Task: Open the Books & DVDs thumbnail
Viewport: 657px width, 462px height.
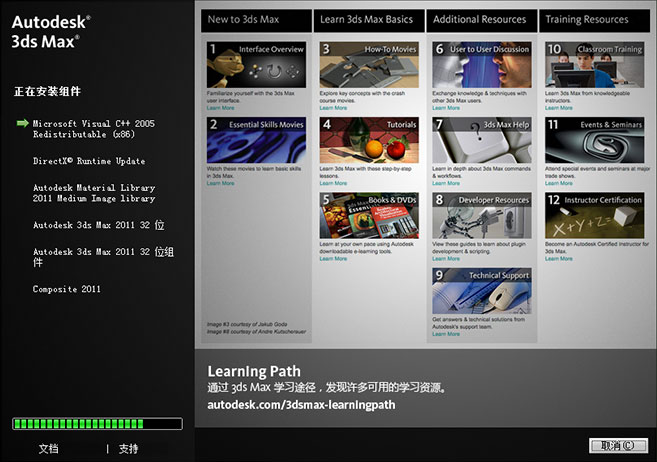Action: pyautogui.click(x=369, y=215)
